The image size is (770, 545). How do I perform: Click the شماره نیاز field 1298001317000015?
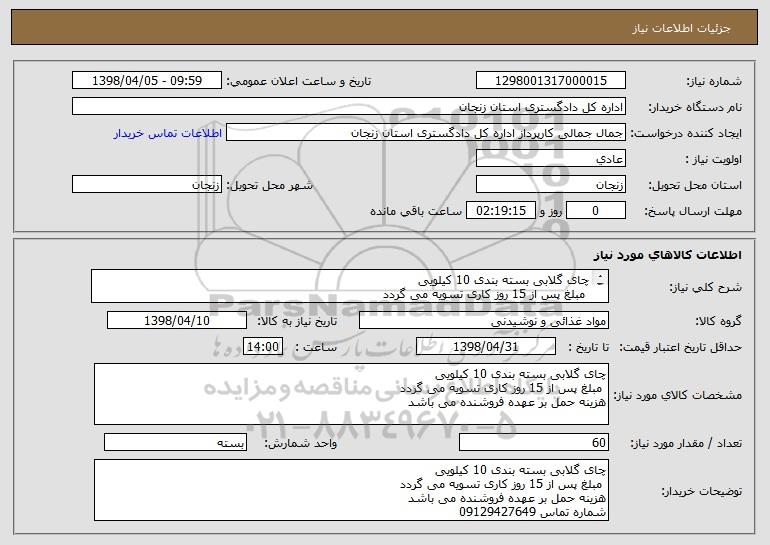[550, 81]
